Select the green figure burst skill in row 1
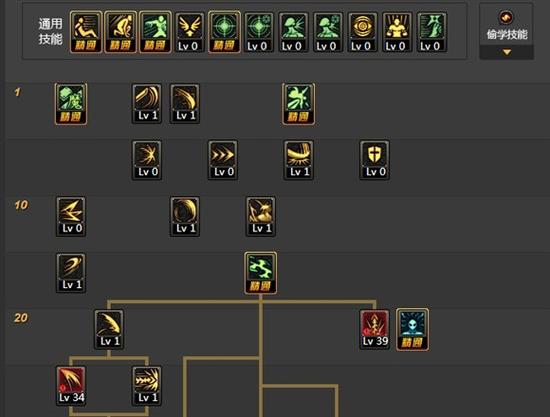This screenshot has width=550, height=417. tap(299, 104)
